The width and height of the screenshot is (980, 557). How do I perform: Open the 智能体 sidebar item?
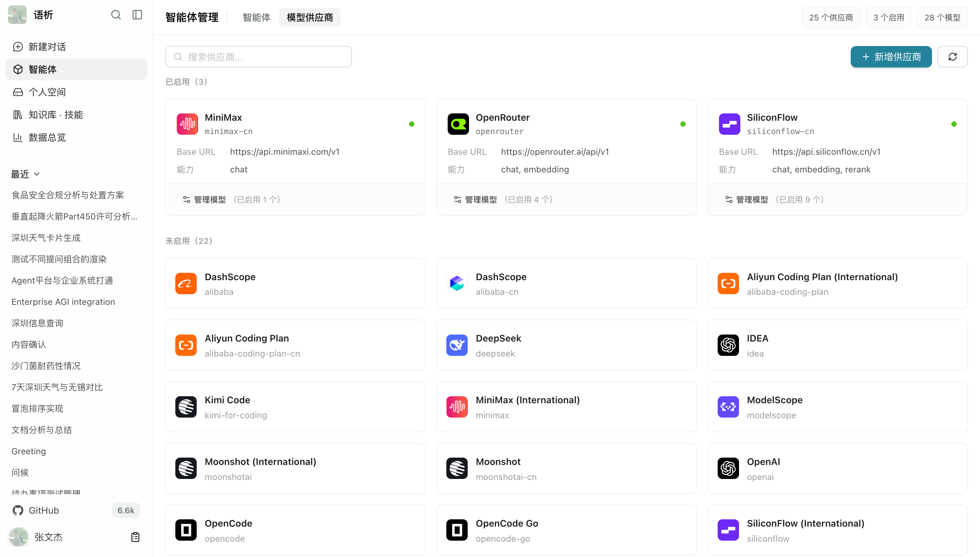76,69
